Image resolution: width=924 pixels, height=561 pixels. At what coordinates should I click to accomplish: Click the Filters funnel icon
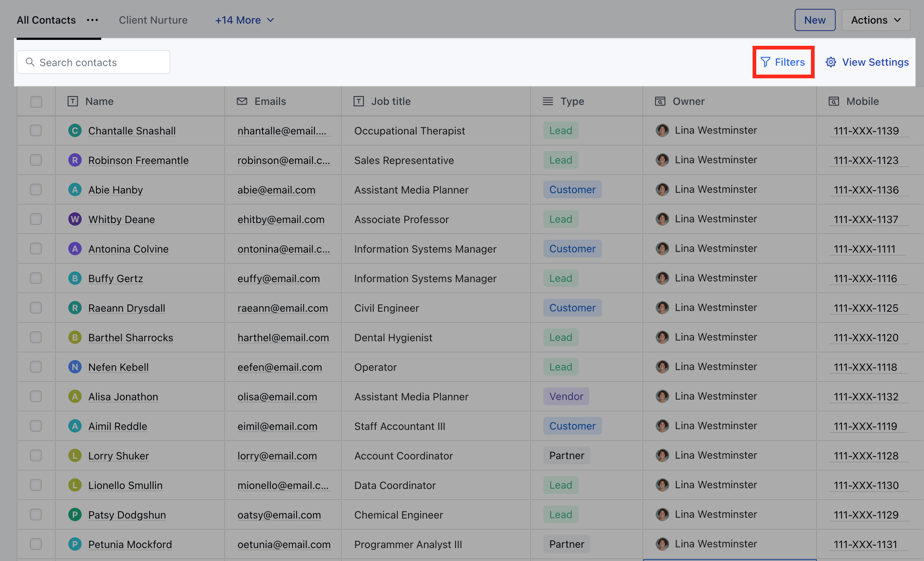coord(765,62)
